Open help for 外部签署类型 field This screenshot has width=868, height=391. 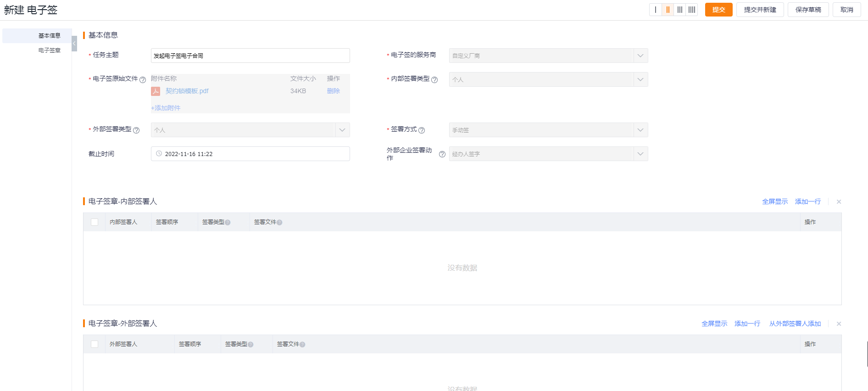[x=136, y=130]
